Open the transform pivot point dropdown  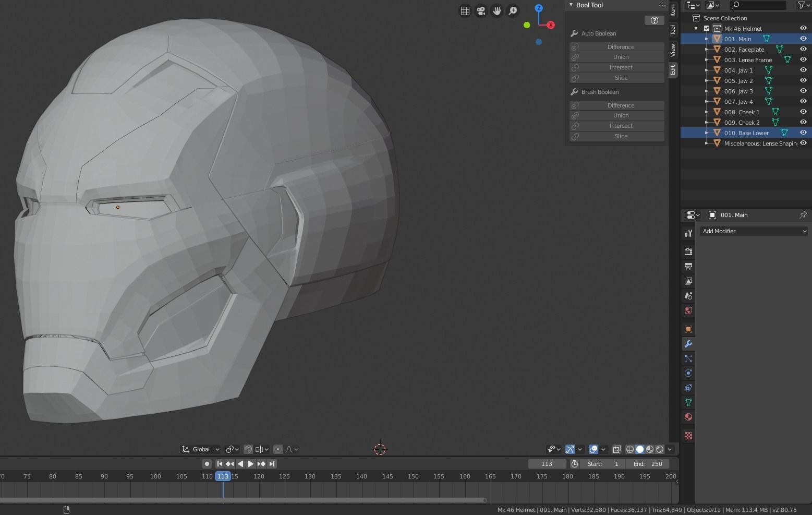click(x=232, y=449)
